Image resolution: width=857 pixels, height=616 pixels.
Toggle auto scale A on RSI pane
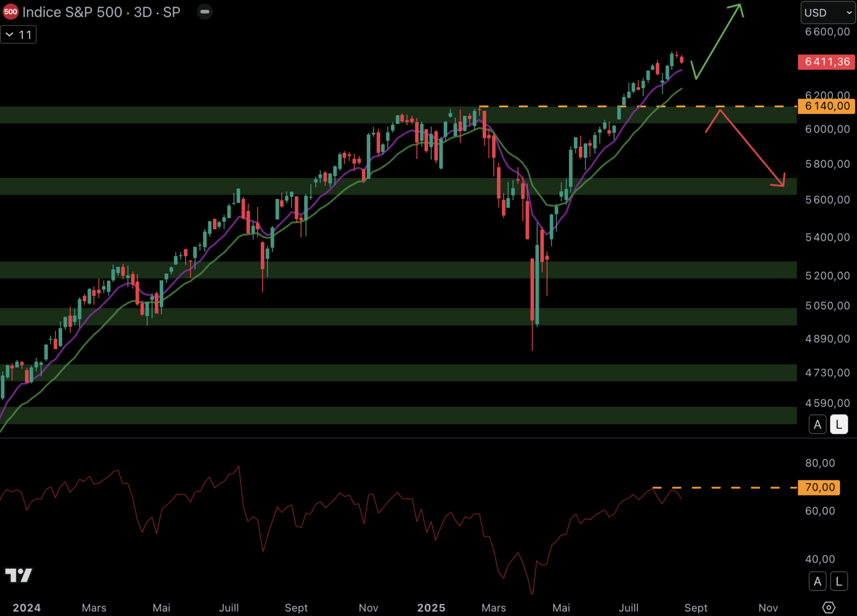[x=818, y=581]
